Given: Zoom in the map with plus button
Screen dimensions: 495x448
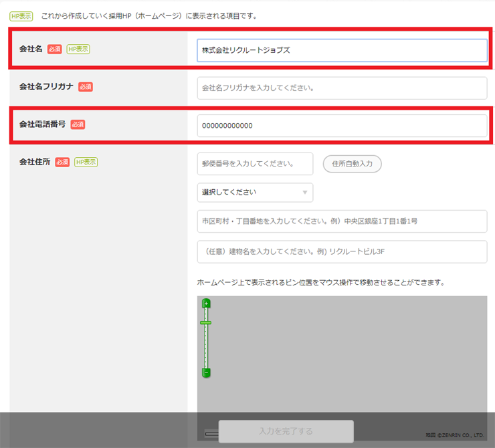Looking at the screenshot, I should coord(206,304).
